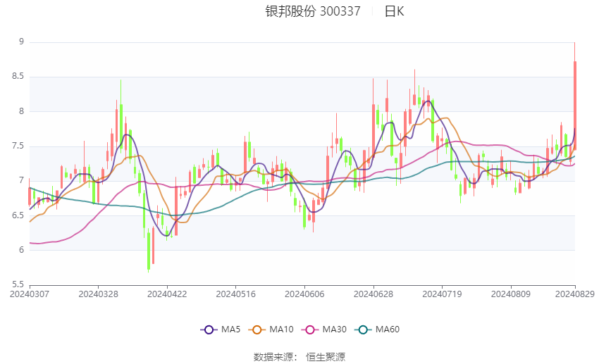Click the 20240328 date axis label
This screenshot has height=364, width=599.
click(x=98, y=294)
